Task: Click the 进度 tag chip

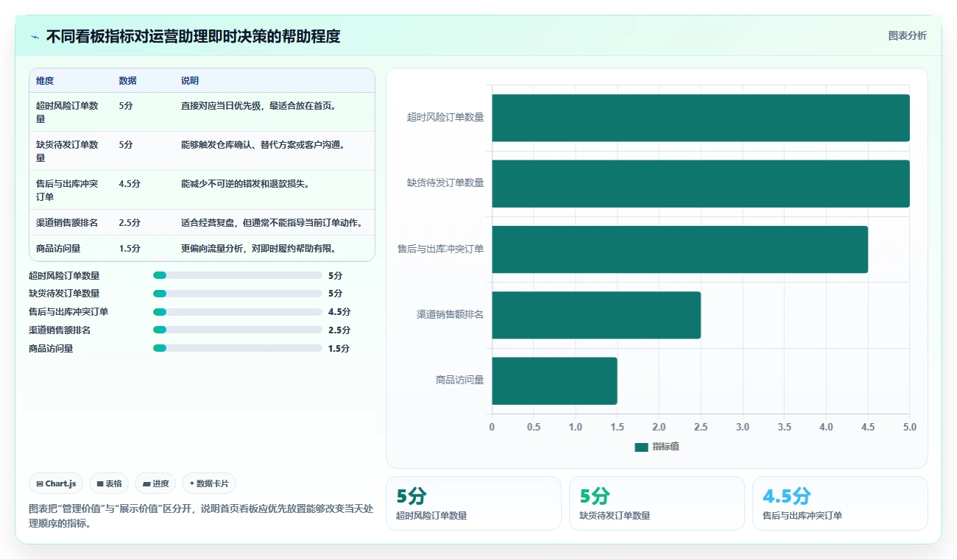Action: [155, 483]
